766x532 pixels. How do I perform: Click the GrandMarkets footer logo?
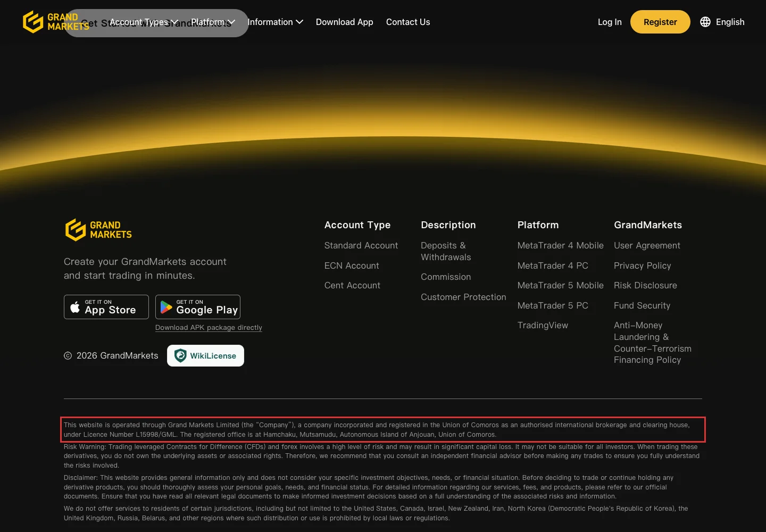(x=98, y=230)
